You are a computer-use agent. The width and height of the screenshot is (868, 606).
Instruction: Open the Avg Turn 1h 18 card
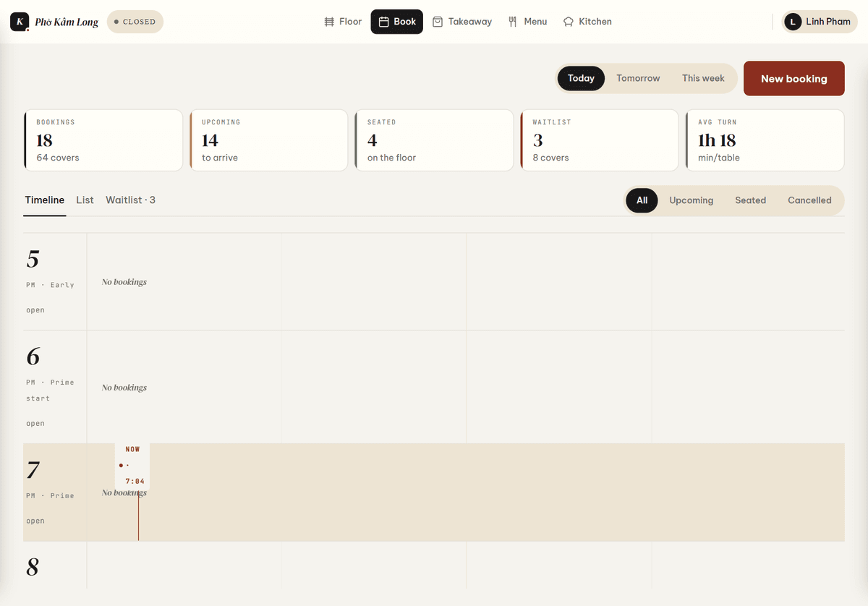pos(765,140)
